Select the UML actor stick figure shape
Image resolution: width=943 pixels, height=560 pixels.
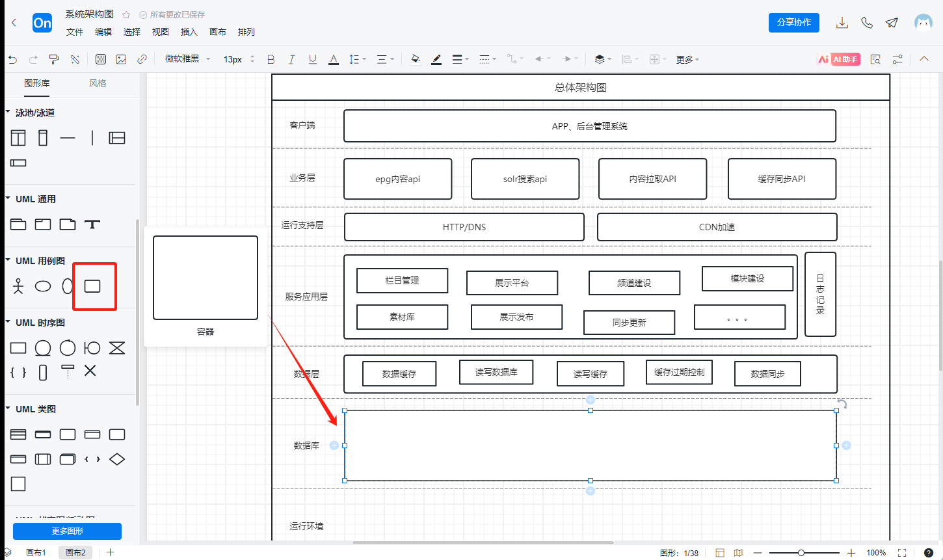point(18,286)
